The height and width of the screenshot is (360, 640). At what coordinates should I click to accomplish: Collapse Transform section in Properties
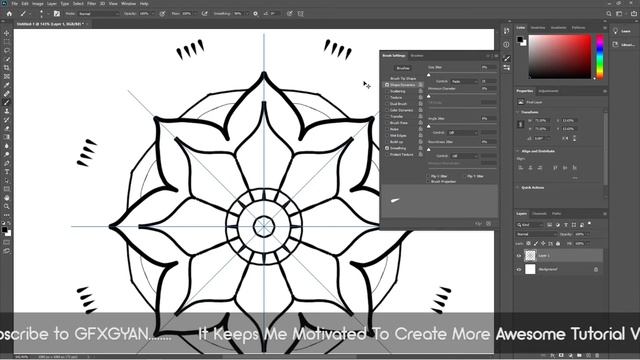[518, 112]
